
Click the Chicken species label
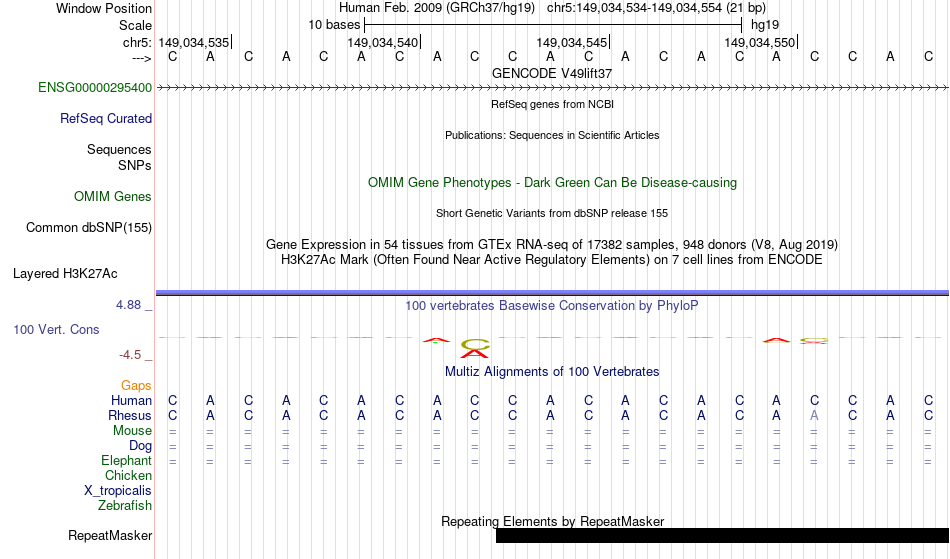point(128,475)
